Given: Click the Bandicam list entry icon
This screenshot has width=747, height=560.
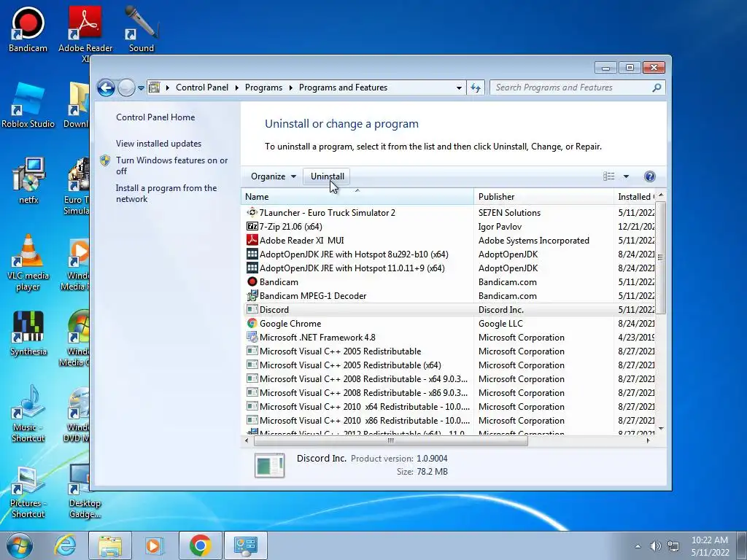Looking at the screenshot, I should (x=252, y=282).
